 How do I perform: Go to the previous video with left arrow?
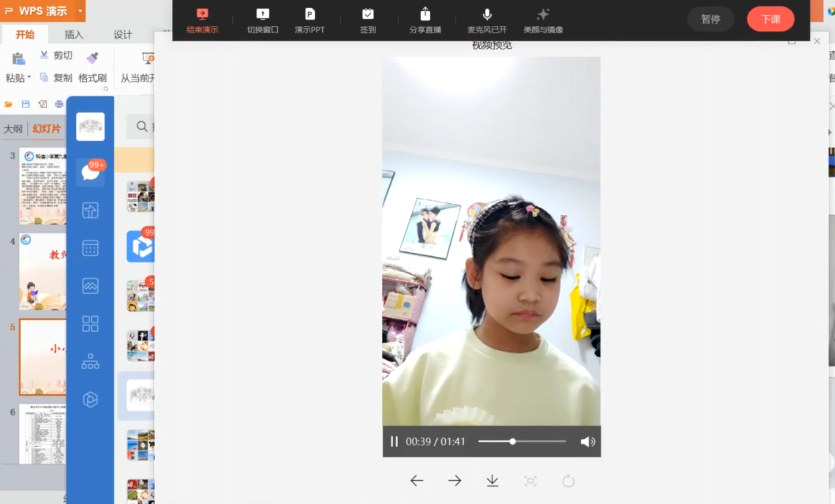(x=416, y=481)
